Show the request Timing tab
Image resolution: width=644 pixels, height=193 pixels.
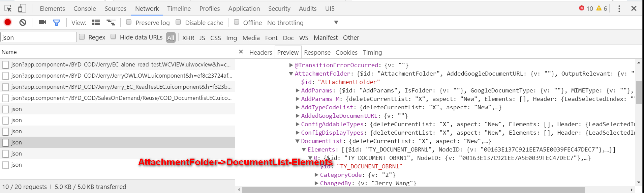coord(372,52)
